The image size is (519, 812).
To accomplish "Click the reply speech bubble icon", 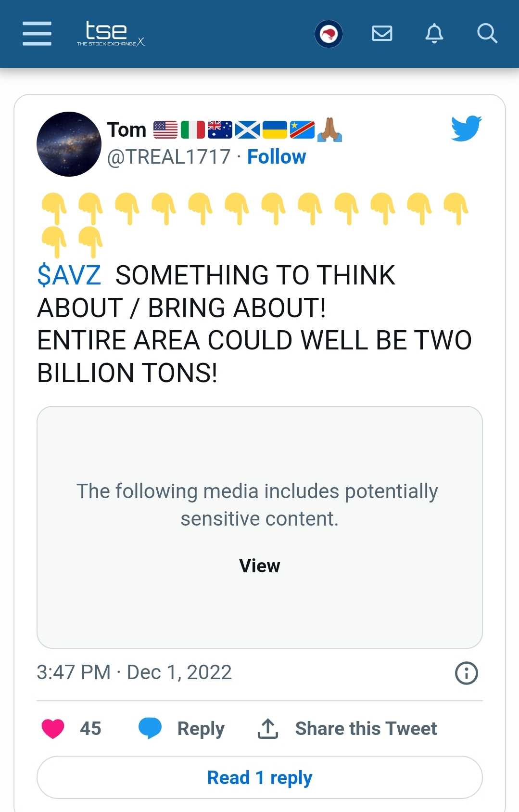I will (x=150, y=728).
